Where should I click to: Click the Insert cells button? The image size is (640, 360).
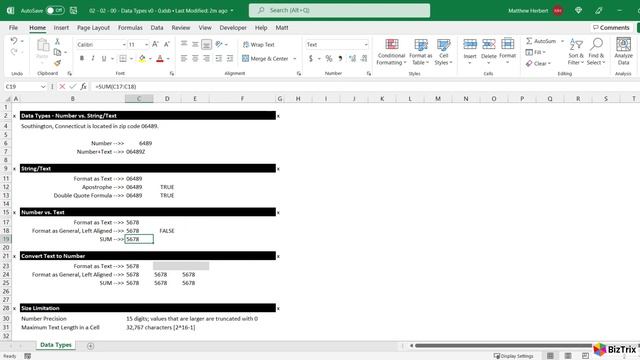pos(470,51)
